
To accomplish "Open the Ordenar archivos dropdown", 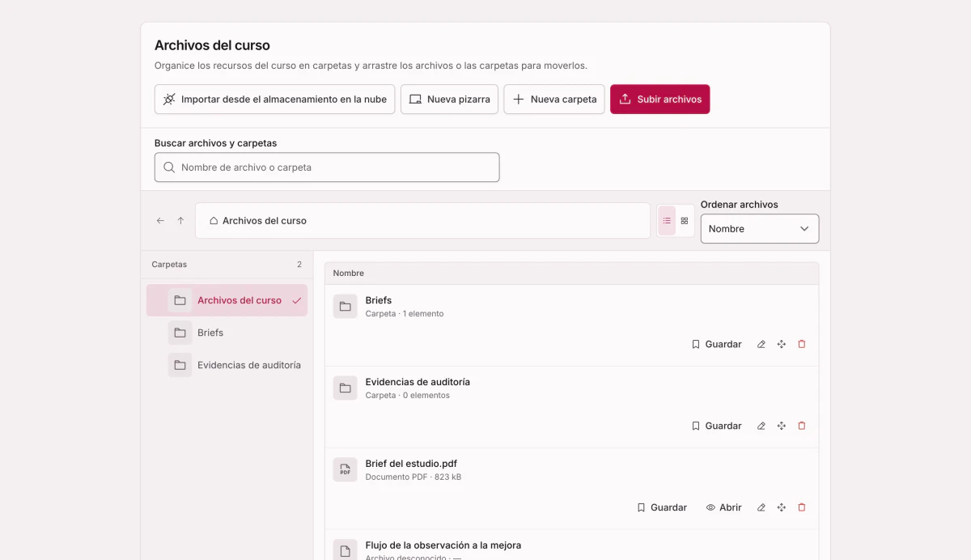I will click(x=760, y=229).
